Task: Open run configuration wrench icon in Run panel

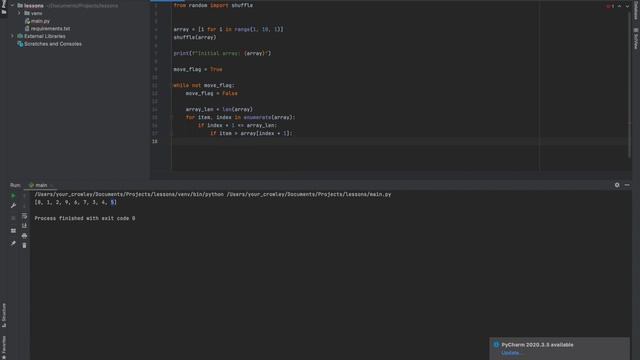Action: click(13, 206)
